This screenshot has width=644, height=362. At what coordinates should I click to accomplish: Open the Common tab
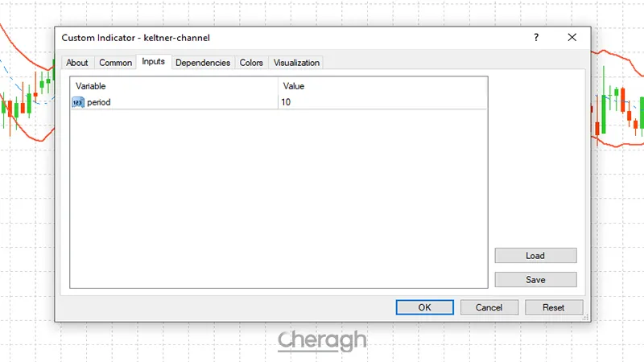[115, 63]
